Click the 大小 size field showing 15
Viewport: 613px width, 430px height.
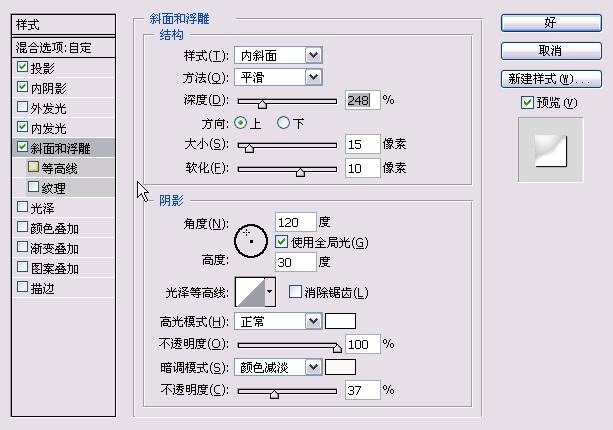pyautogui.click(x=362, y=144)
